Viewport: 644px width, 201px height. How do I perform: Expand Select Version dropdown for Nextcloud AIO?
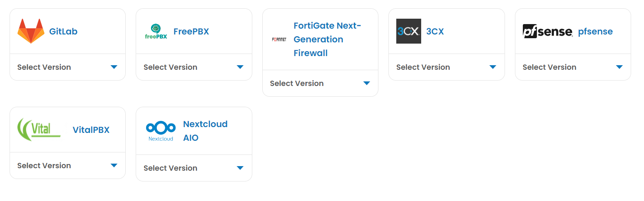click(194, 168)
